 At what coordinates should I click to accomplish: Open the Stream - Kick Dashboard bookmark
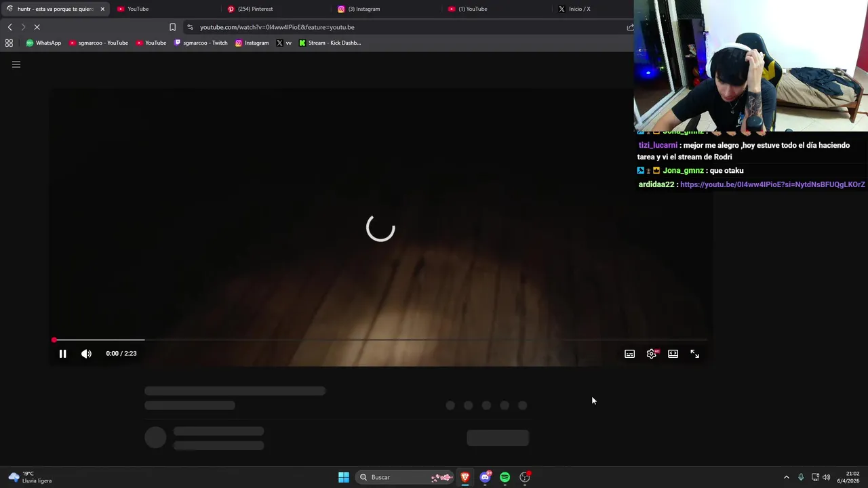(x=330, y=43)
